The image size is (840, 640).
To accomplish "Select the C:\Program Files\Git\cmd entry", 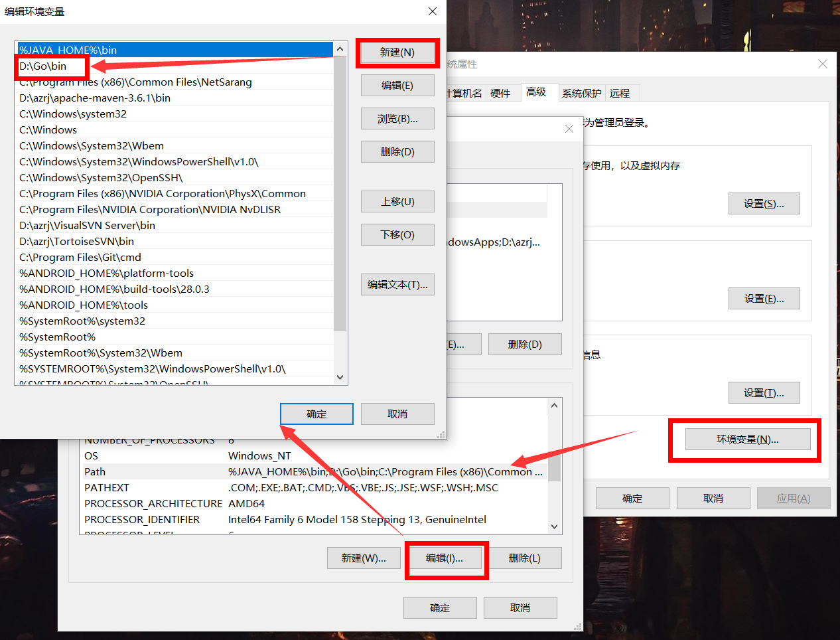I will point(80,258).
